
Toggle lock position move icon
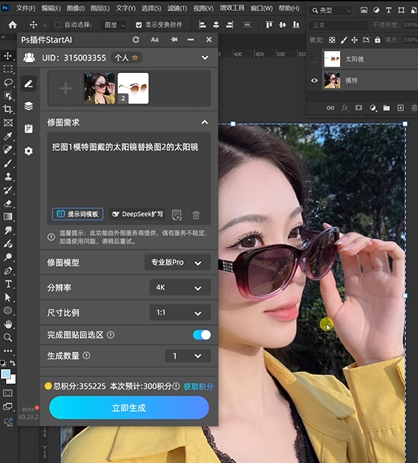354,40
